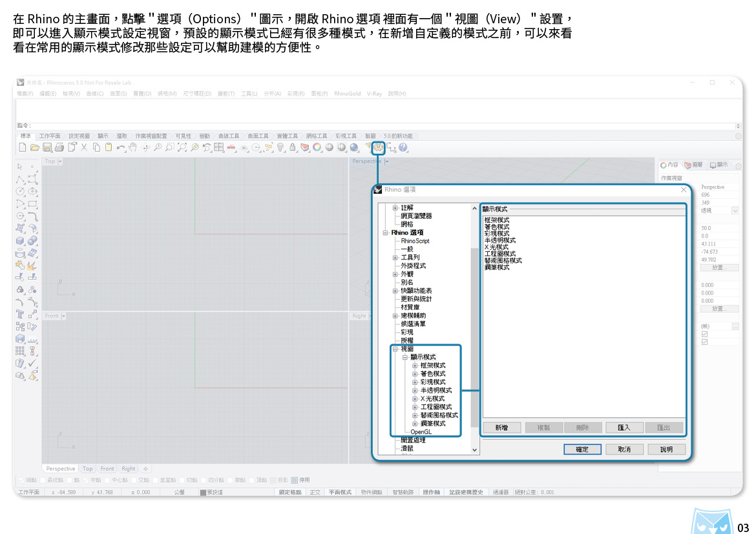Click the 預設值 layer color swatch

pyautogui.click(x=203, y=493)
